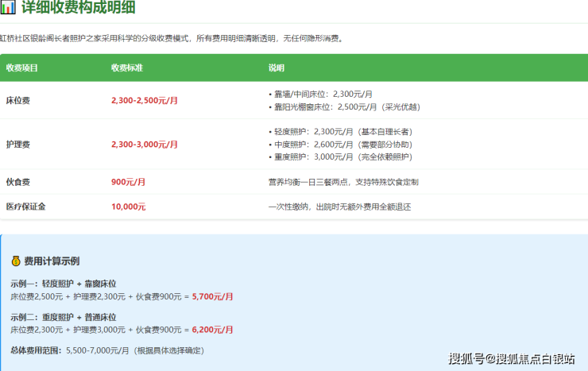Screen dimensions: 588x371
Task: Select the 伙食费 row label
Action: pyautogui.click(x=17, y=182)
